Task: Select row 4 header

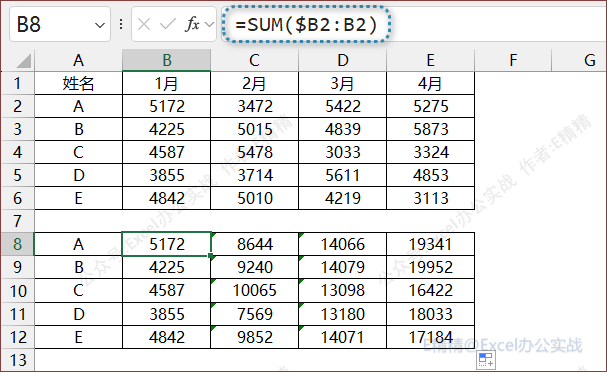Action: point(17,152)
